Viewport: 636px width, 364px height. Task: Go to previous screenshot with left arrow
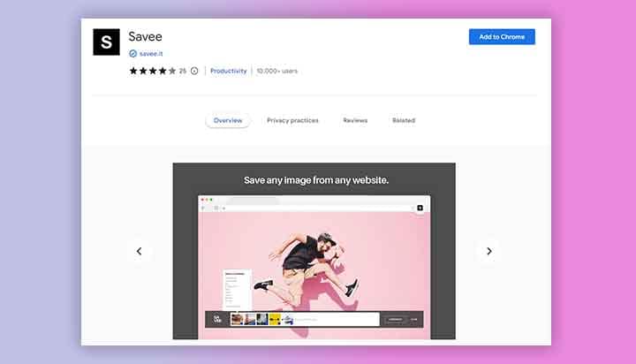coord(139,252)
